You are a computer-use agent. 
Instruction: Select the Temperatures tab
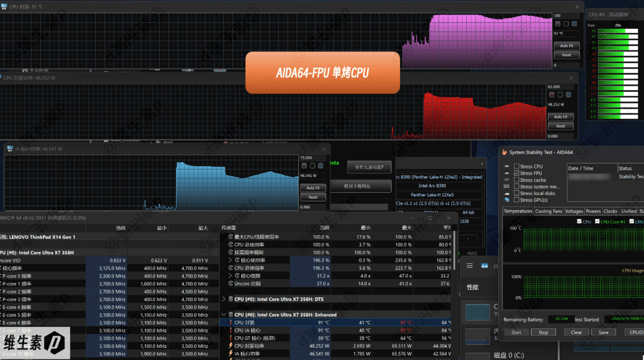coord(518,211)
